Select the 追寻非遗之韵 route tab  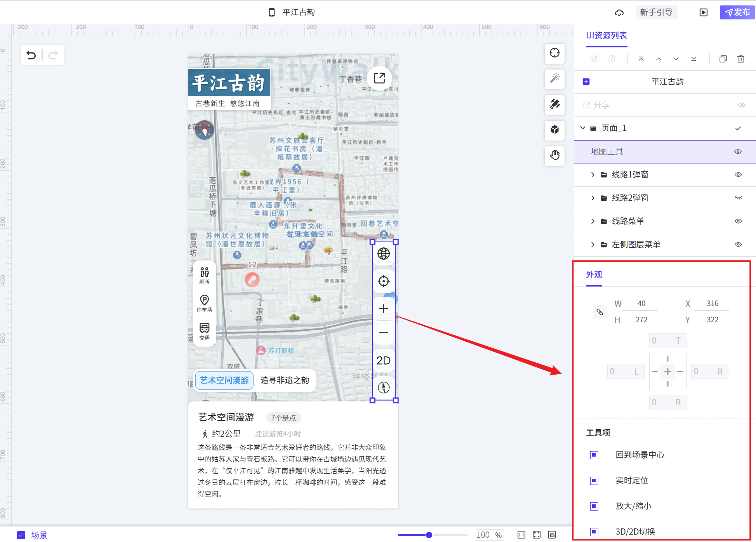click(x=285, y=380)
